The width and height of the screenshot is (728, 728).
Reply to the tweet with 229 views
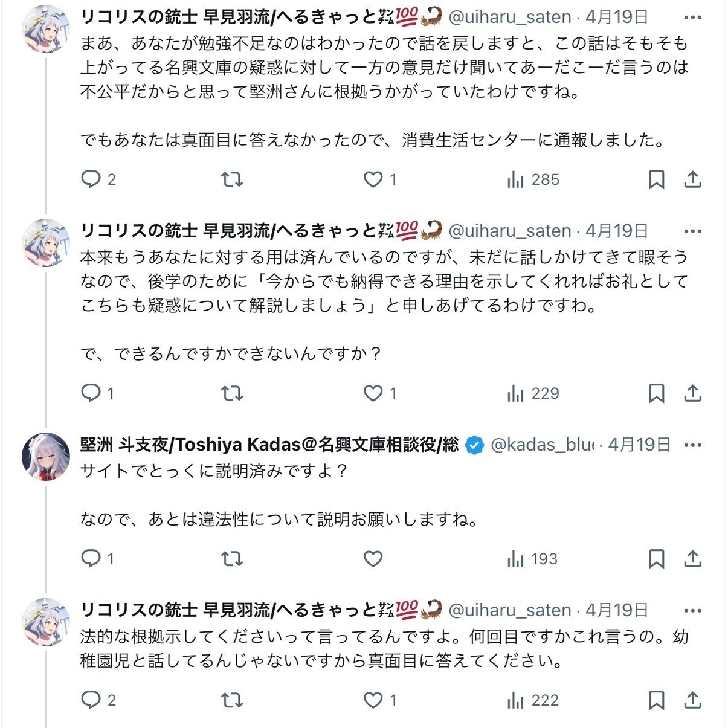(x=91, y=394)
